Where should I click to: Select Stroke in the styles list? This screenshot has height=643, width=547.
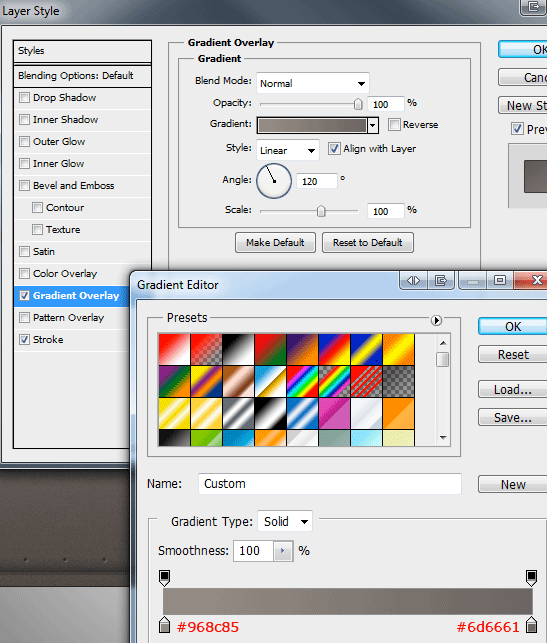click(48, 340)
